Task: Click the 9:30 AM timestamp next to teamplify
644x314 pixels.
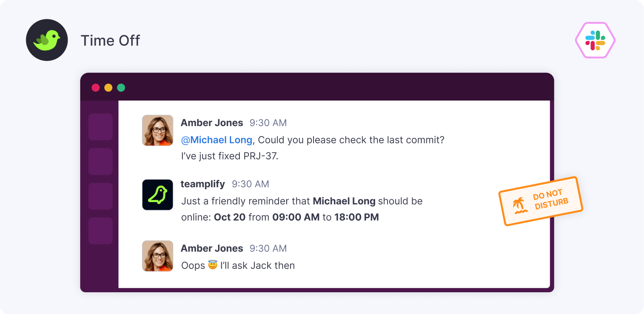Action: [x=250, y=184]
